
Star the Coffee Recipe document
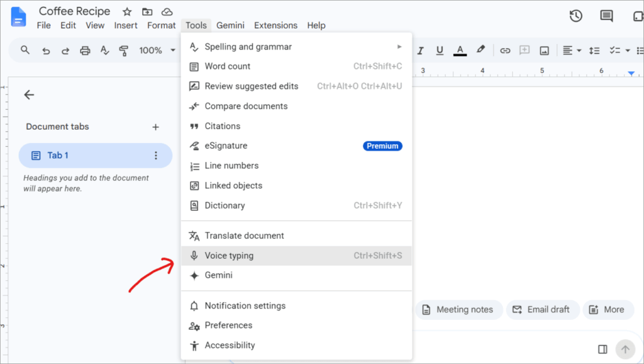point(127,12)
